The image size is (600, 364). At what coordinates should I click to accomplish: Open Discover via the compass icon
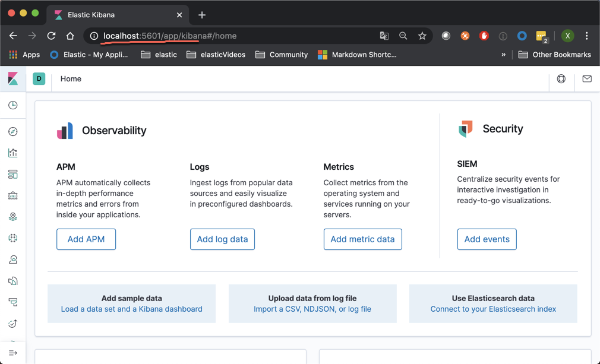coord(13,132)
